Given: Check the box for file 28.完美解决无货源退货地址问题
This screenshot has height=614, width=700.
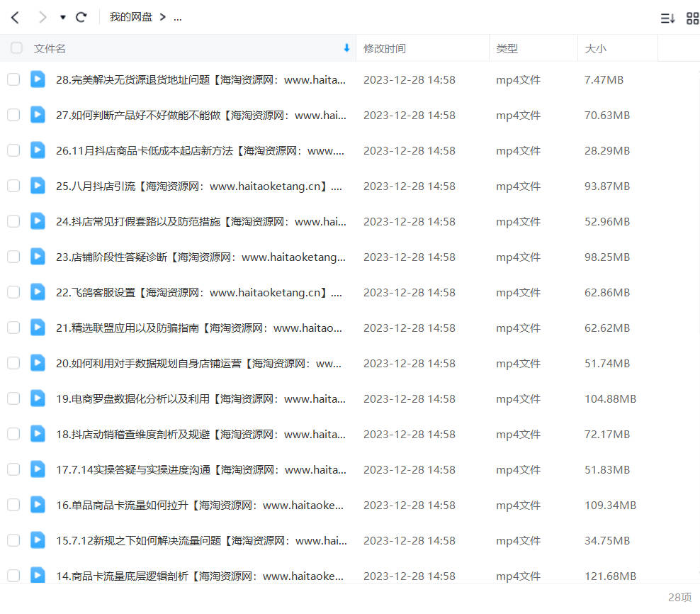Looking at the screenshot, I should [14, 79].
